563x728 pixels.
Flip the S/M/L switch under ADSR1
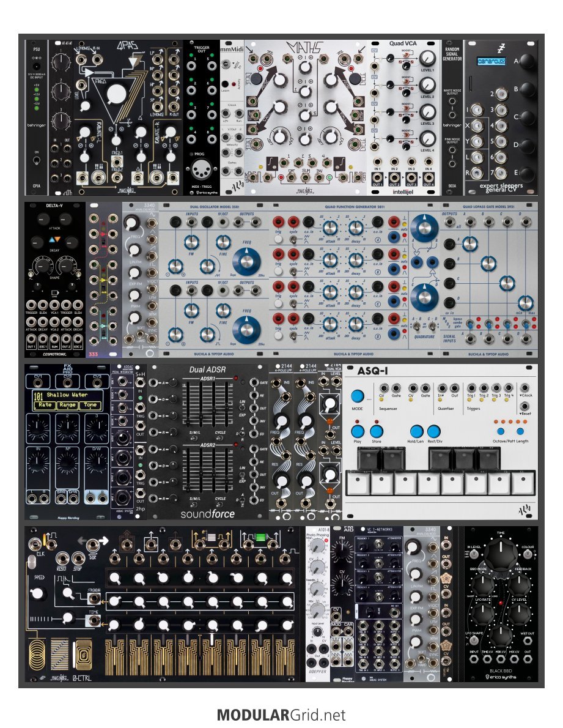pyautogui.click(x=195, y=438)
